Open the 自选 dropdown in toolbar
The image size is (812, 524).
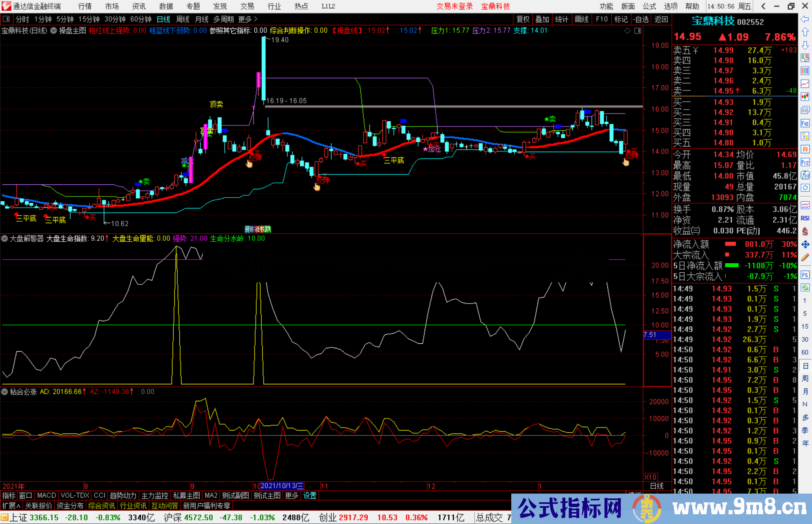point(641,19)
